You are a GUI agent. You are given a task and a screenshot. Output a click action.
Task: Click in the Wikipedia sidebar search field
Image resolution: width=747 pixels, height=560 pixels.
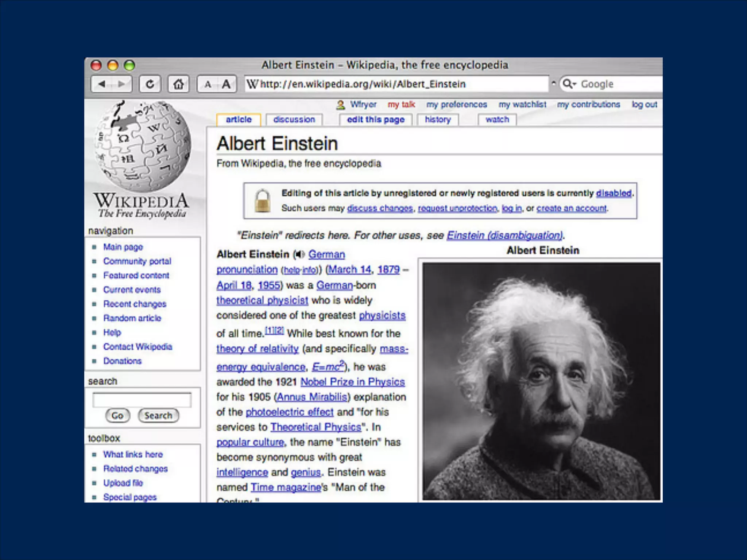pyautogui.click(x=142, y=400)
